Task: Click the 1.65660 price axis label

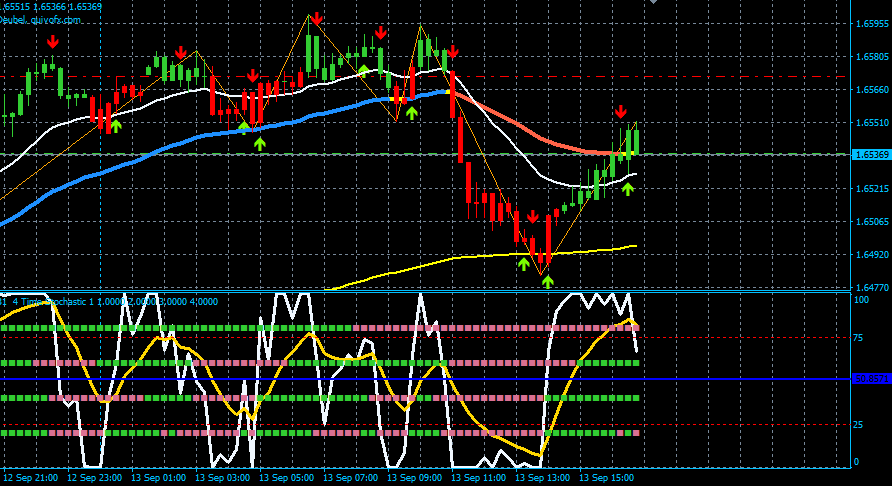Action: (x=872, y=90)
